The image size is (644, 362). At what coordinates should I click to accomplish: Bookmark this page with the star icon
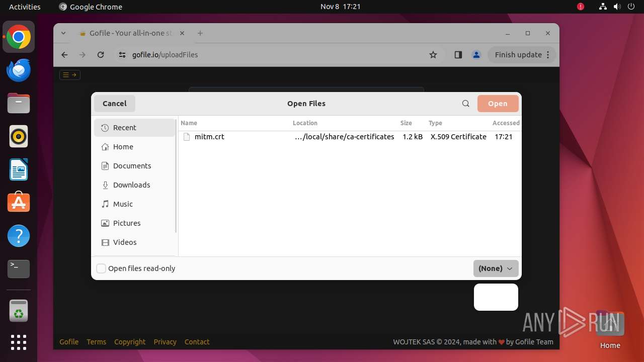433,55
